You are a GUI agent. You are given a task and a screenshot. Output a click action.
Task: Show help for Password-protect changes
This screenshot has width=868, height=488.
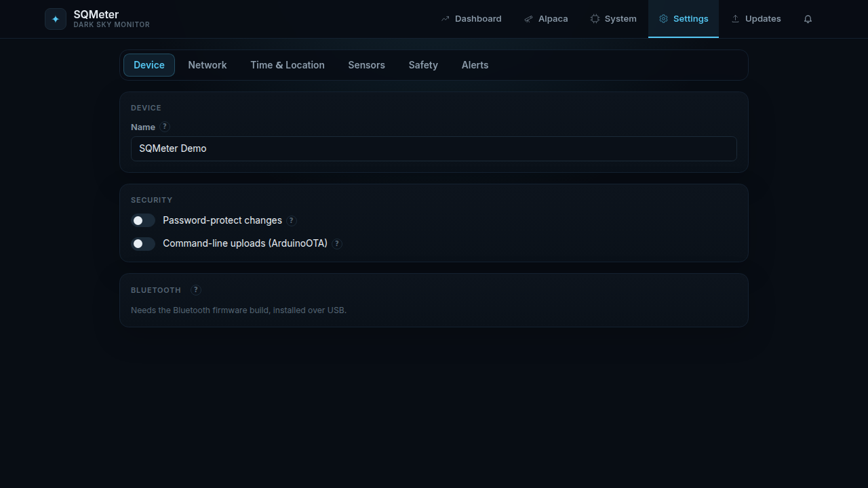click(x=292, y=220)
